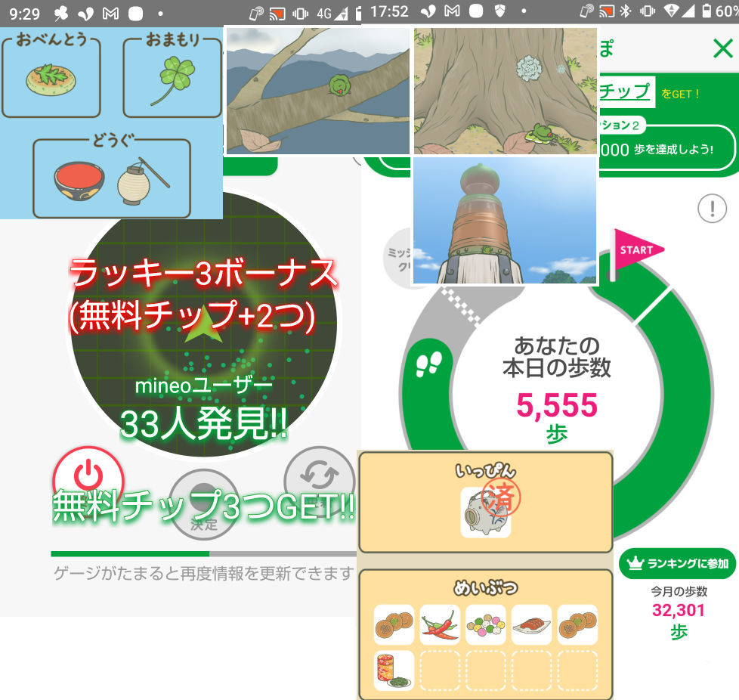This screenshot has height=700, width=739.
Task: Tap the footprints icon on step ring
Action: point(429,364)
